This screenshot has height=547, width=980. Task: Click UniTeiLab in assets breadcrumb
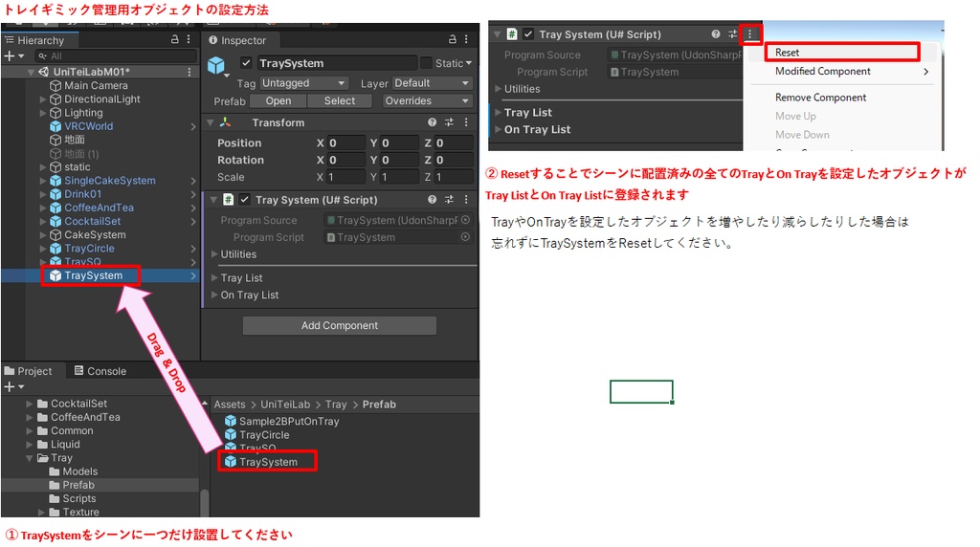(x=285, y=404)
